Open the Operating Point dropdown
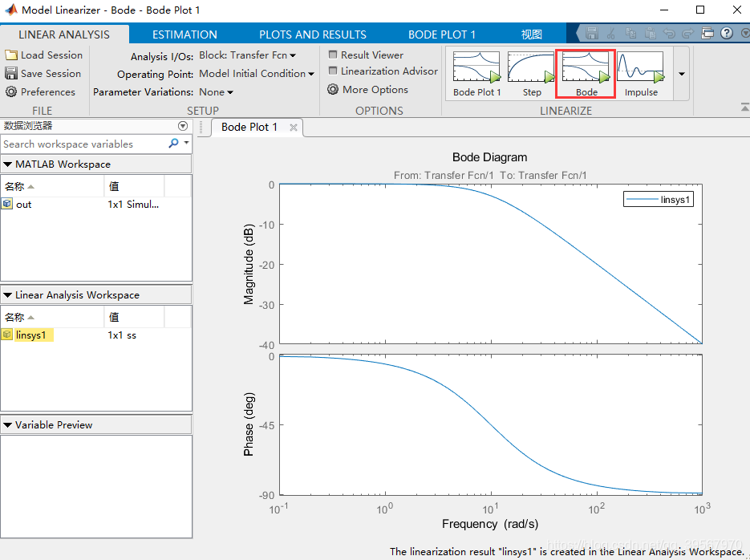The width and height of the screenshot is (750, 560). [x=257, y=74]
